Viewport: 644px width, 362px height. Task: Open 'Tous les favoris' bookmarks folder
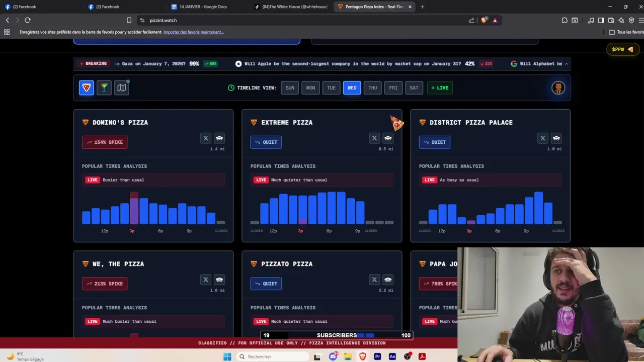coord(626,32)
